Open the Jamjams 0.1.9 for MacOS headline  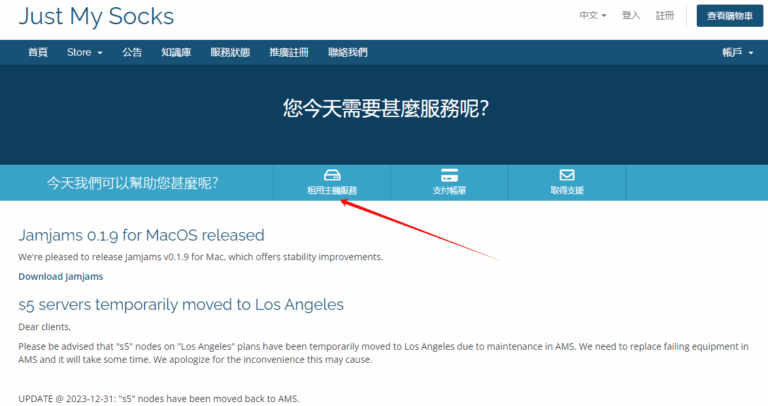141,235
